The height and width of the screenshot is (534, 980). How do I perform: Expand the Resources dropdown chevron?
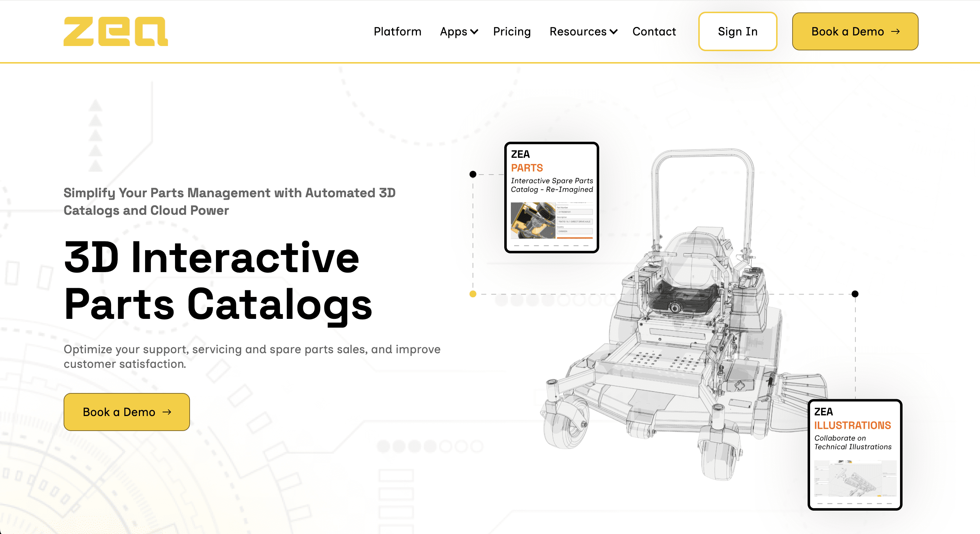pyautogui.click(x=614, y=31)
